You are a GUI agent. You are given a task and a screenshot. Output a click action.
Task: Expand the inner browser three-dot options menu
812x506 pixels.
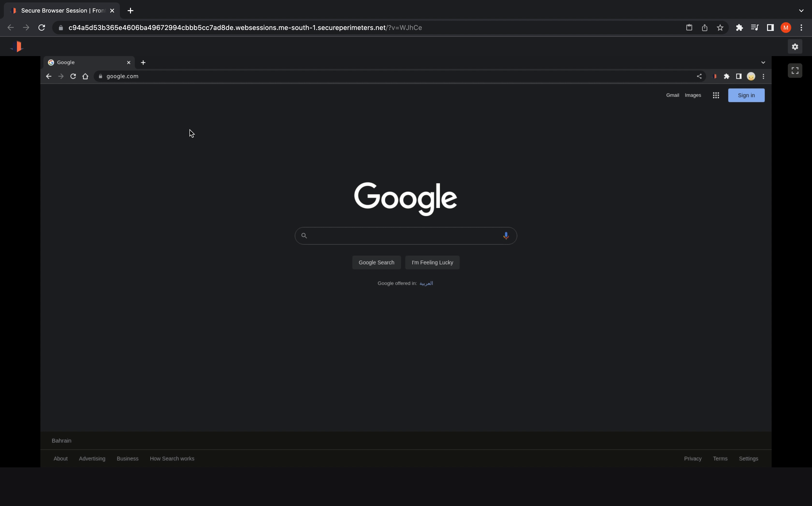click(764, 76)
